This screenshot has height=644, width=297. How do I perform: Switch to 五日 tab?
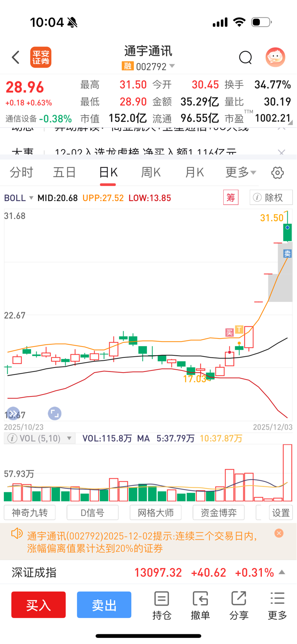(64, 172)
